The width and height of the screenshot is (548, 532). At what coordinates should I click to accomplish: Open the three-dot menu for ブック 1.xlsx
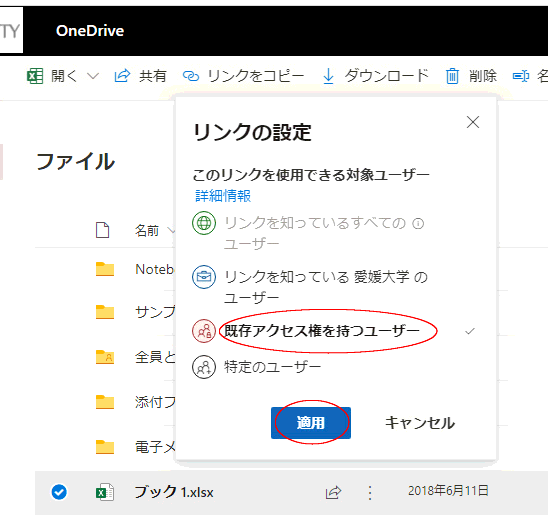click(x=370, y=493)
